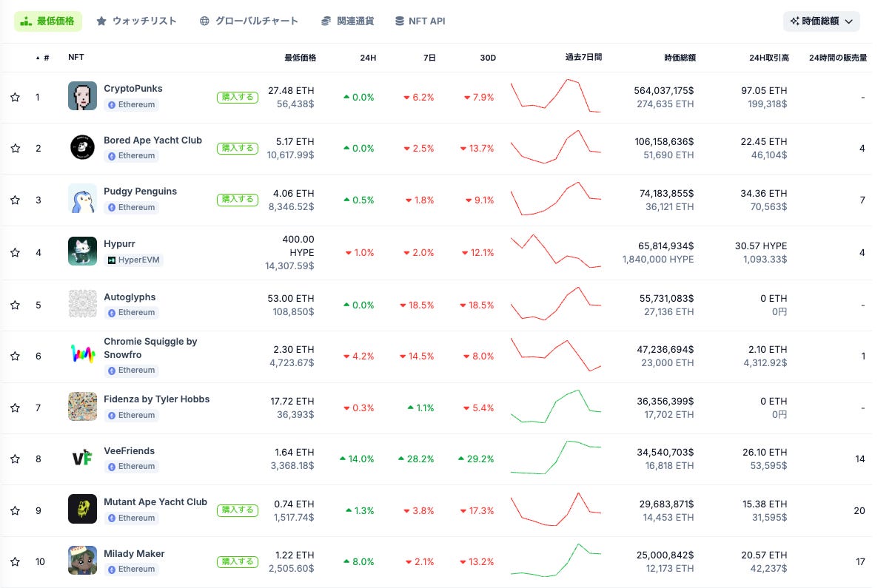The width and height of the screenshot is (892, 588).
Task: Select the 最低価格 tab
Action: (48, 21)
